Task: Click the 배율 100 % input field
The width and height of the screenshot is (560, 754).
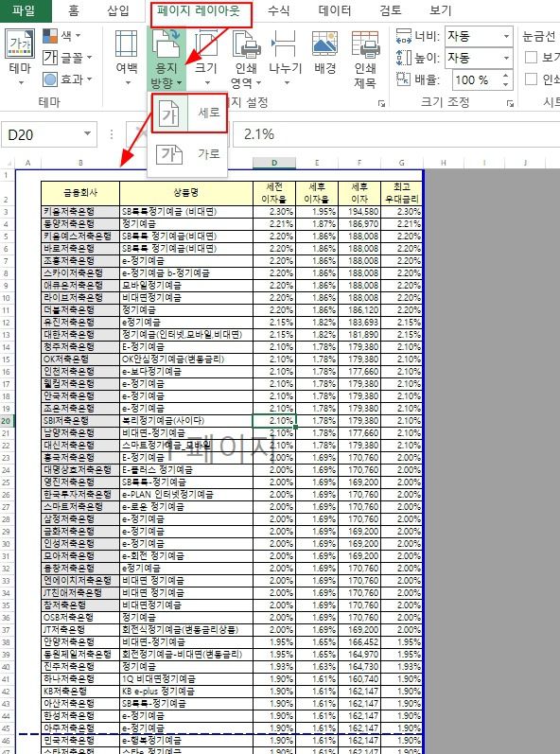Action: pos(476,79)
